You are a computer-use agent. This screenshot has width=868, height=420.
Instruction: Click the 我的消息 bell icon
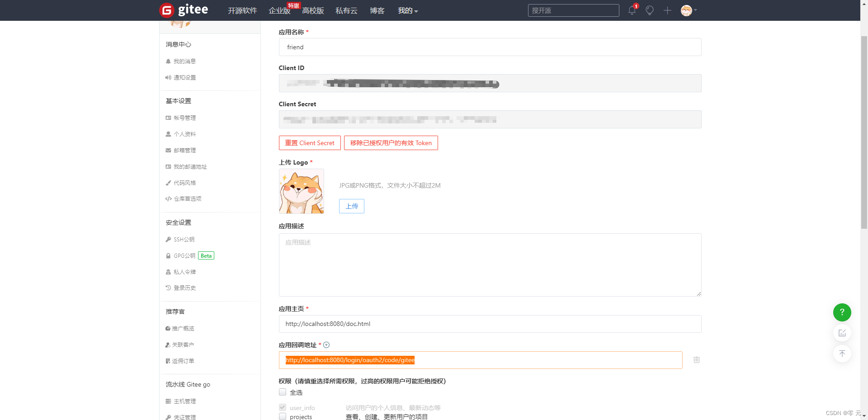click(168, 61)
